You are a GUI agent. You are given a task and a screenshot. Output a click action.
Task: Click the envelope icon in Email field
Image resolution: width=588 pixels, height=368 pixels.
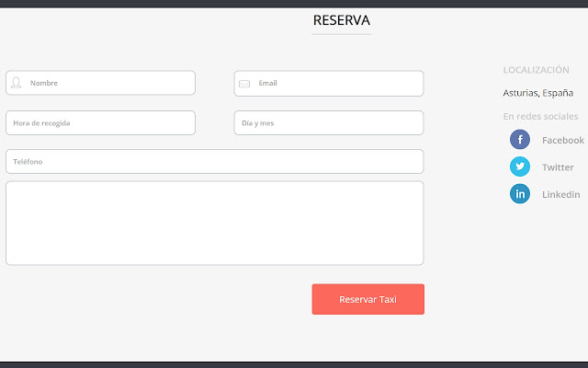tap(244, 84)
